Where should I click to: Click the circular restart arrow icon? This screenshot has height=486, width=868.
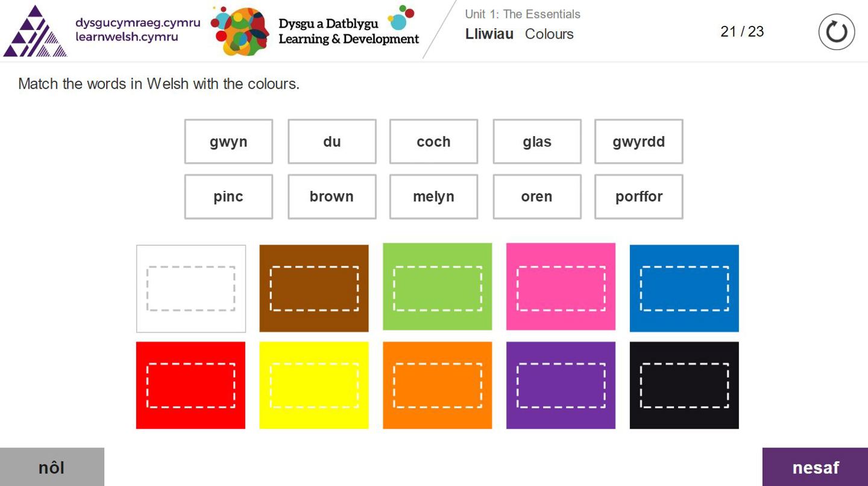coord(836,32)
